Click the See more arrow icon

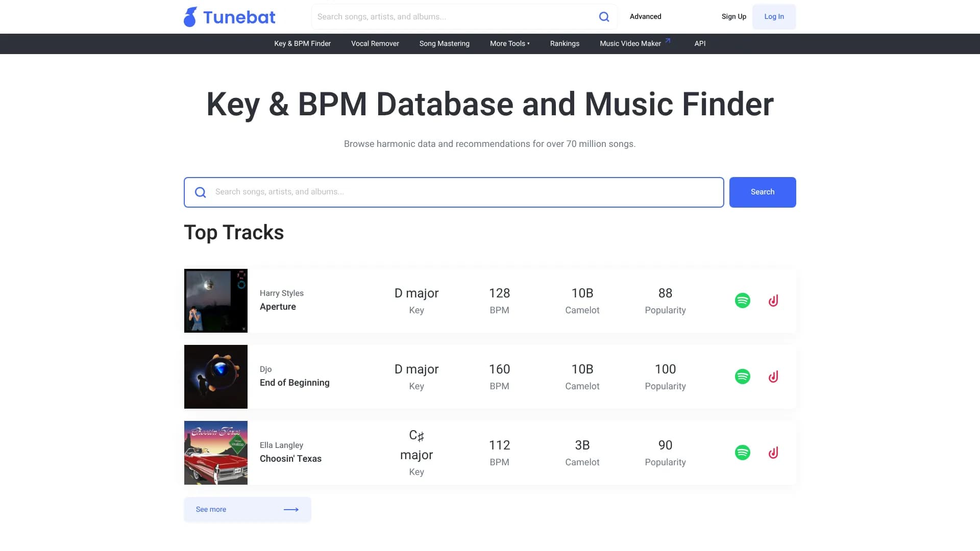point(291,510)
